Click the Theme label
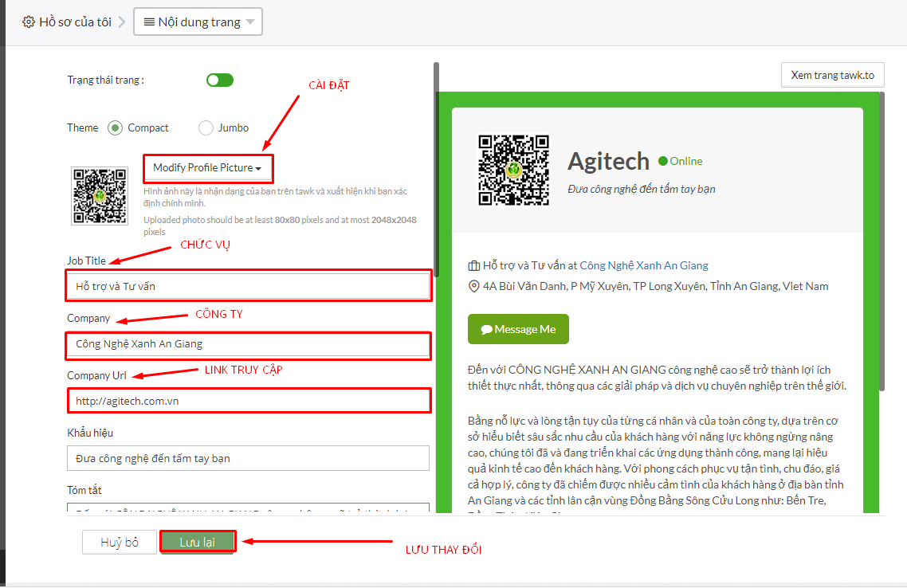The height and width of the screenshot is (588, 907). [83, 127]
